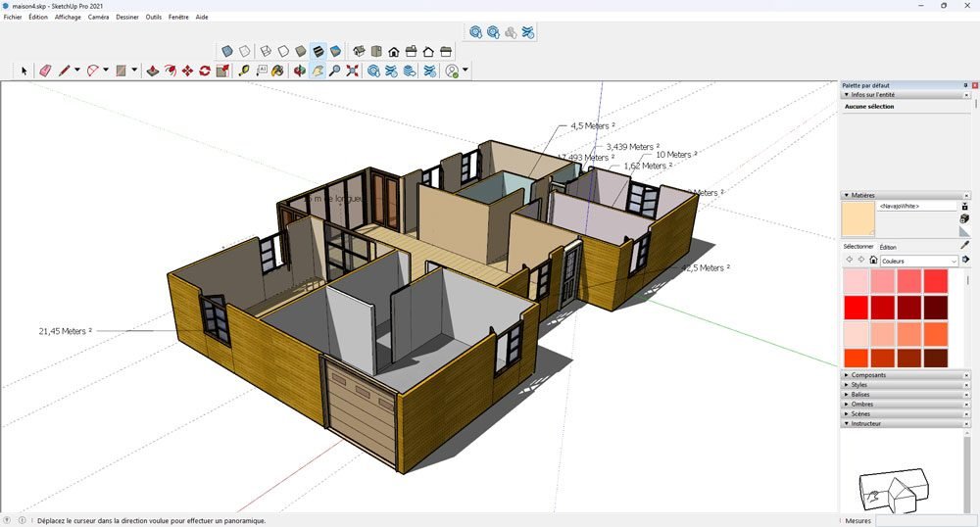The image size is (980, 527).
Task: Select the Scale tool
Action: pos(222,71)
